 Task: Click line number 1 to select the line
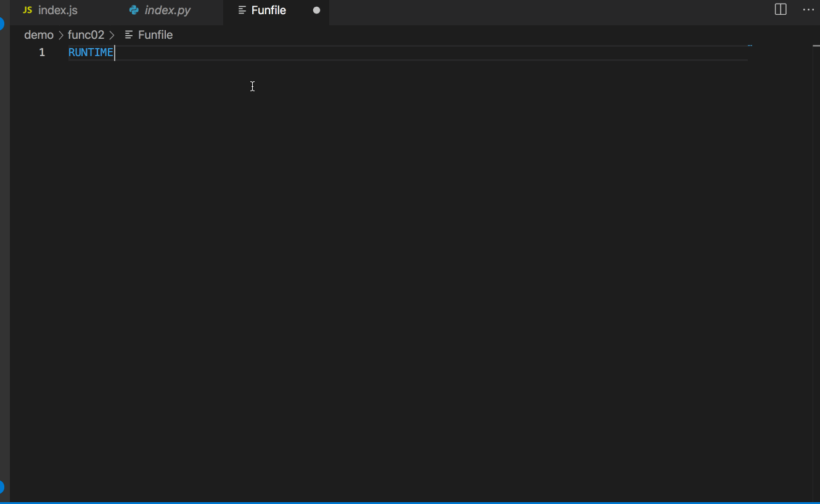[x=42, y=52]
